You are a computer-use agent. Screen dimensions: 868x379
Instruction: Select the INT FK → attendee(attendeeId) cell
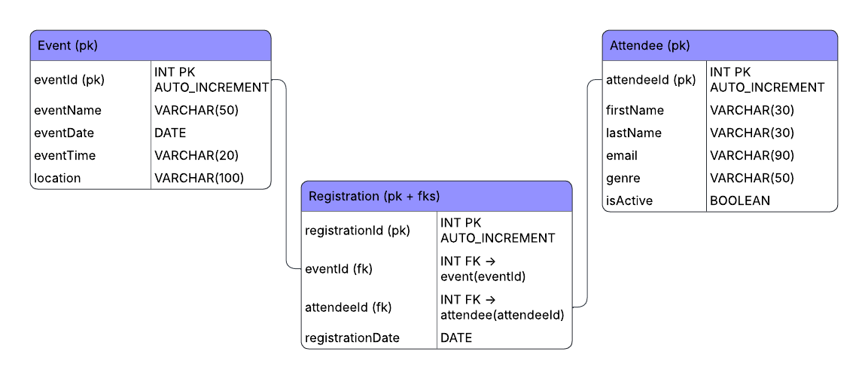click(502, 307)
